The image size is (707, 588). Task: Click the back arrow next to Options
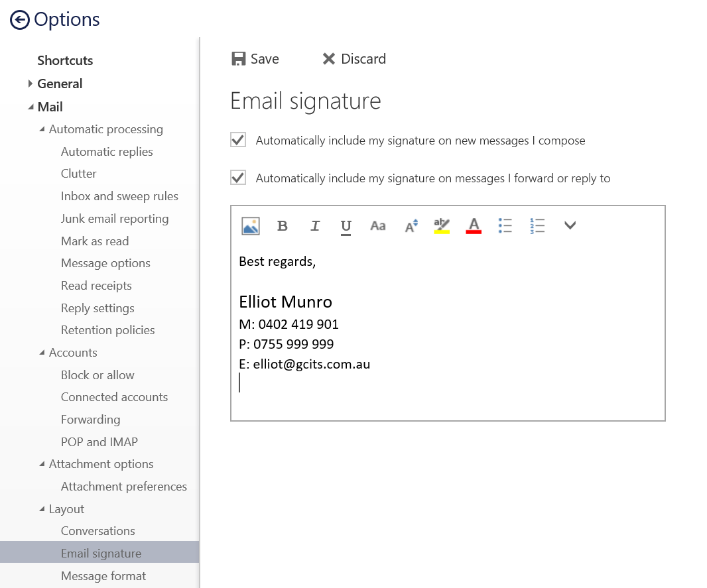(20, 21)
